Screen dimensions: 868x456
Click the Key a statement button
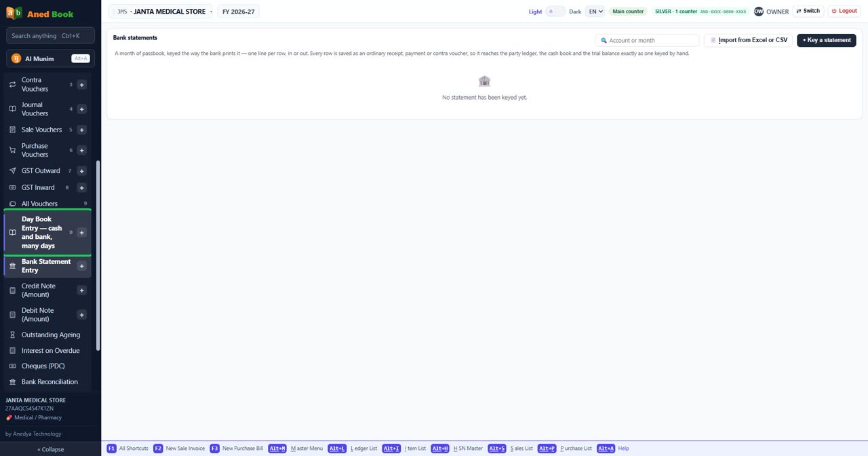click(827, 40)
